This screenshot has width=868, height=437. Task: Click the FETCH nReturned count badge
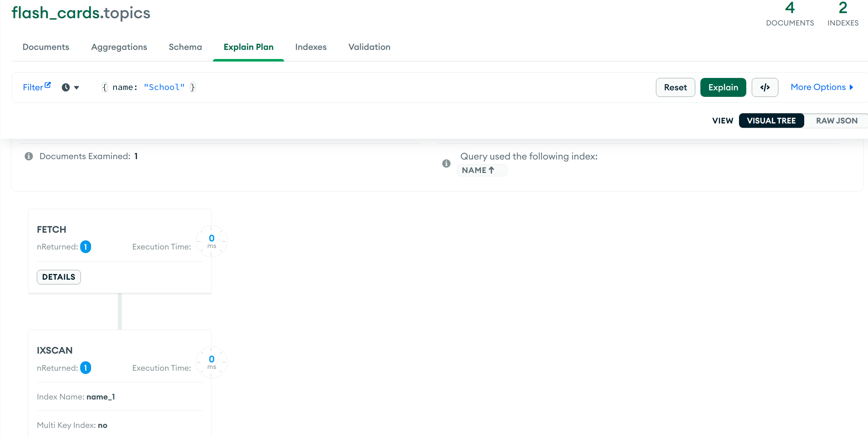pyautogui.click(x=86, y=247)
